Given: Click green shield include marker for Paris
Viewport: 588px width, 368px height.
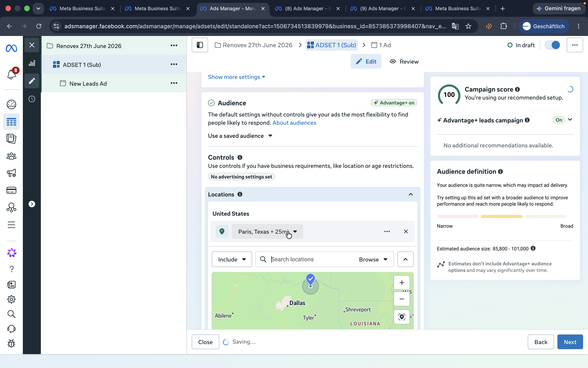Looking at the screenshot, I should point(222,231).
